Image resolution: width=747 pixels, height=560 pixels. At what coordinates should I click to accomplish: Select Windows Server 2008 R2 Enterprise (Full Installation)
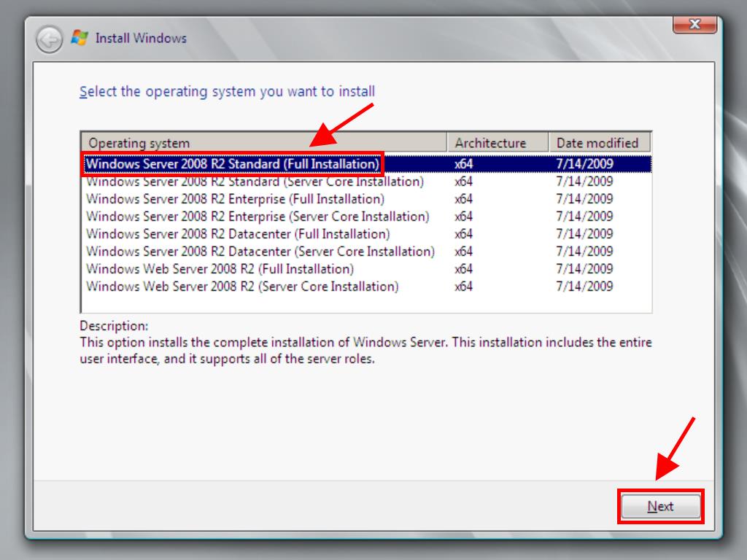(x=235, y=199)
